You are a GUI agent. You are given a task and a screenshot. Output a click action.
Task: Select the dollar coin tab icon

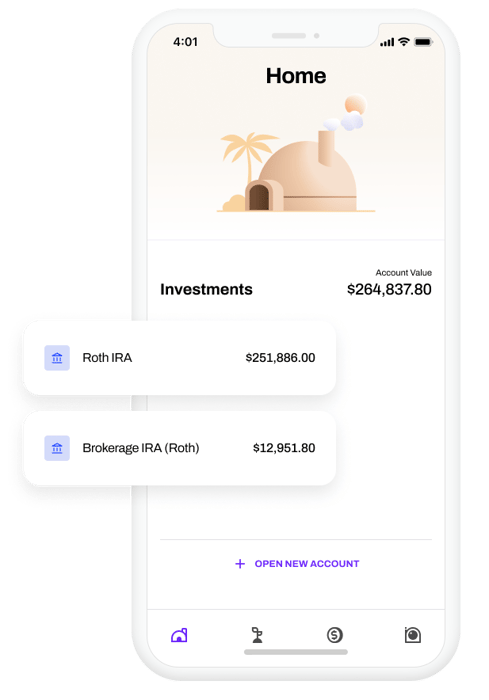(x=334, y=635)
